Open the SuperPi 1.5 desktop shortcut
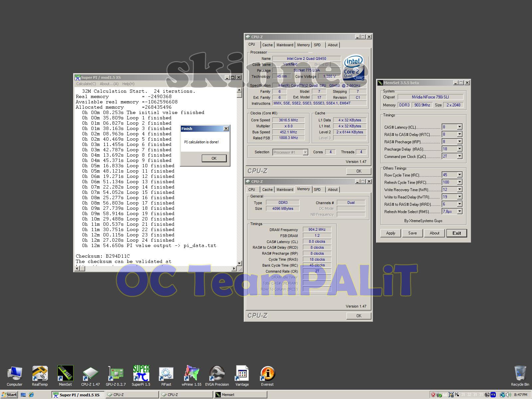 tap(141, 376)
